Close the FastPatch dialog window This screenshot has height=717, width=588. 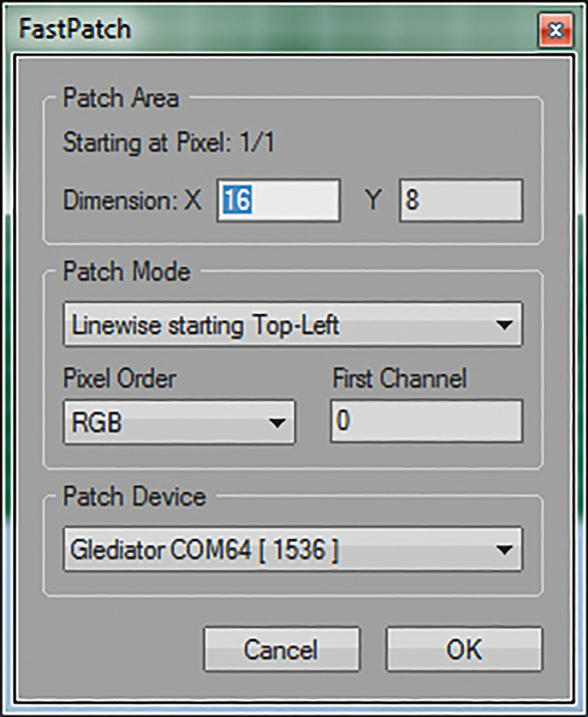tap(556, 31)
